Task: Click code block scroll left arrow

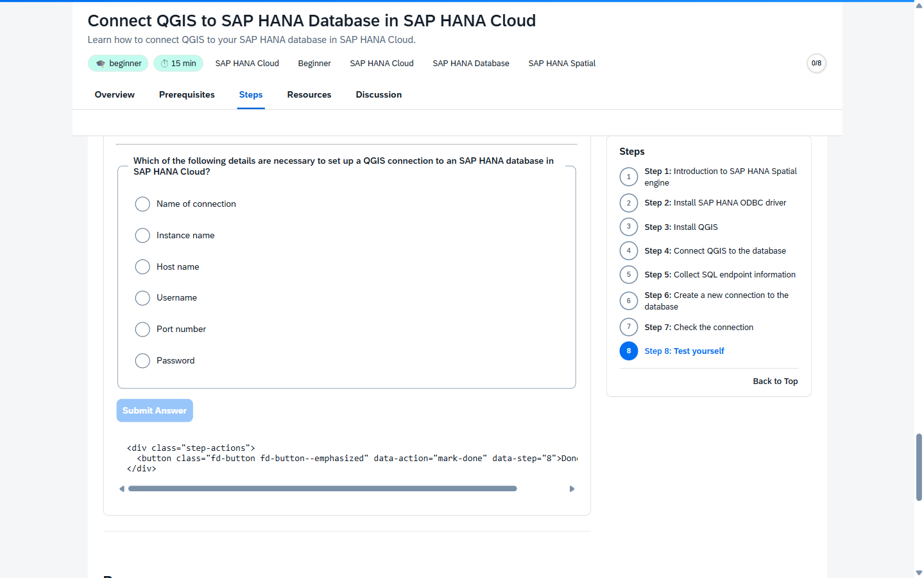Action: tap(122, 489)
